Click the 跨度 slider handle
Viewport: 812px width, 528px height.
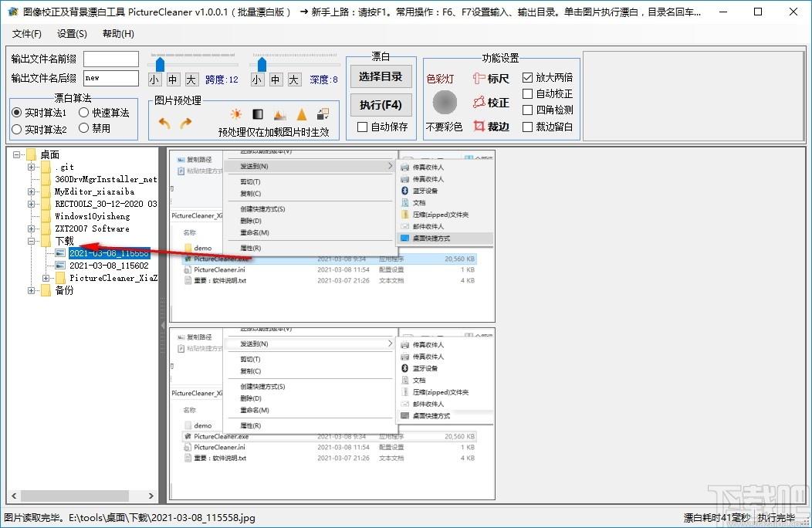pos(160,64)
